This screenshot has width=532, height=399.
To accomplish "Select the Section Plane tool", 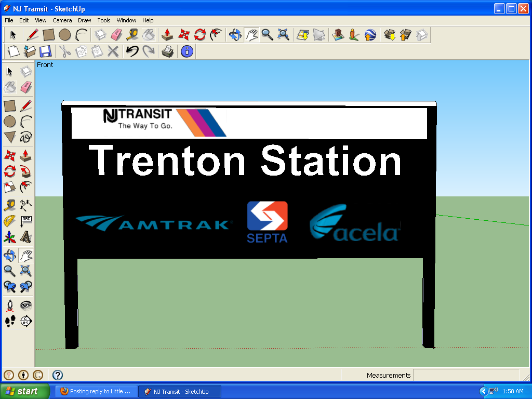I will tap(26, 321).
